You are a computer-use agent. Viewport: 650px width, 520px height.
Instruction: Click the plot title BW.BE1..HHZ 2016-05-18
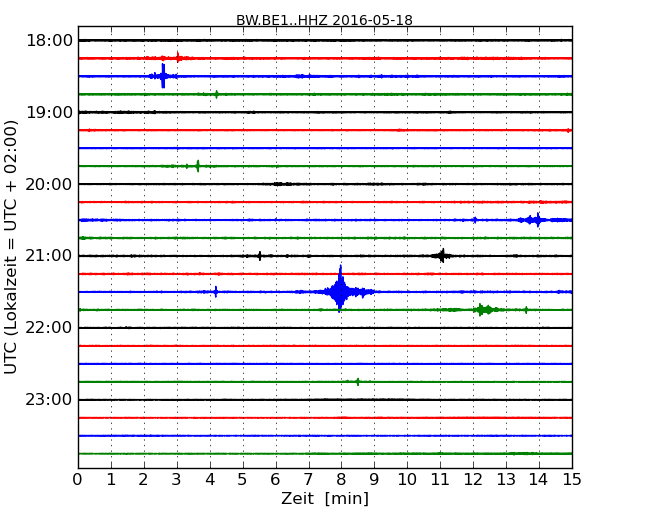pyautogui.click(x=324, y=20)
